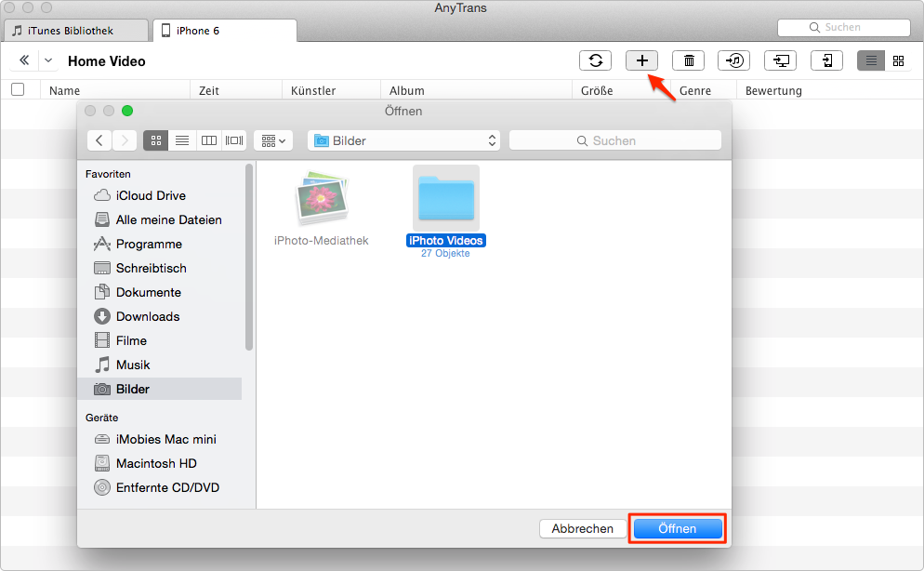
Task: Open the Bilder location popup menu
Action: [403, 140]
